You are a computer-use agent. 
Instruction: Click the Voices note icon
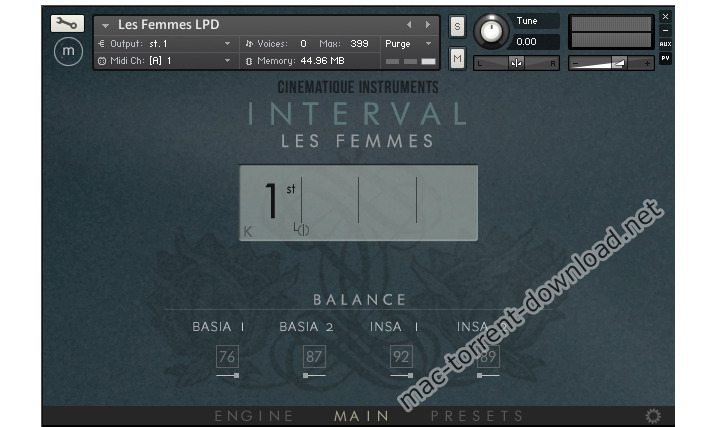coord(249,44)
